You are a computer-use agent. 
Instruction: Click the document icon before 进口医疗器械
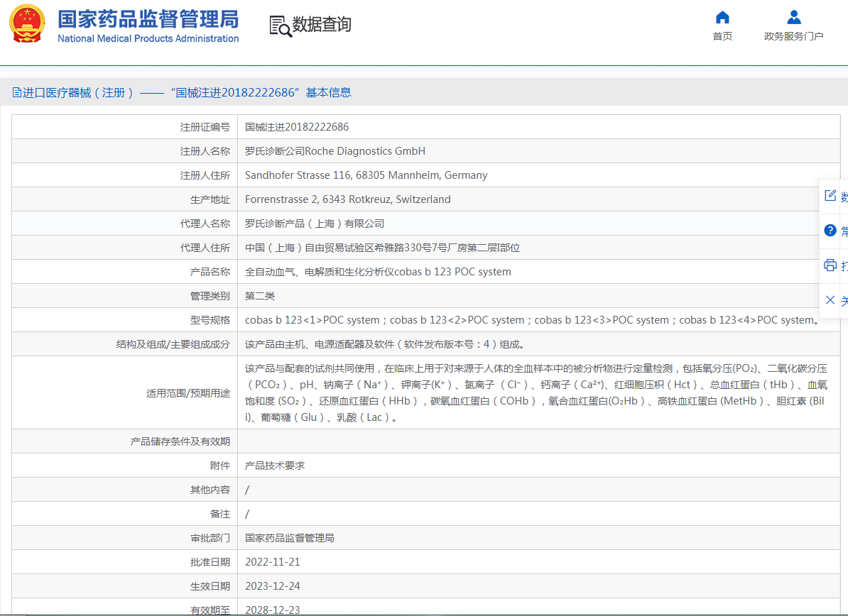click(x=17, y=92)
